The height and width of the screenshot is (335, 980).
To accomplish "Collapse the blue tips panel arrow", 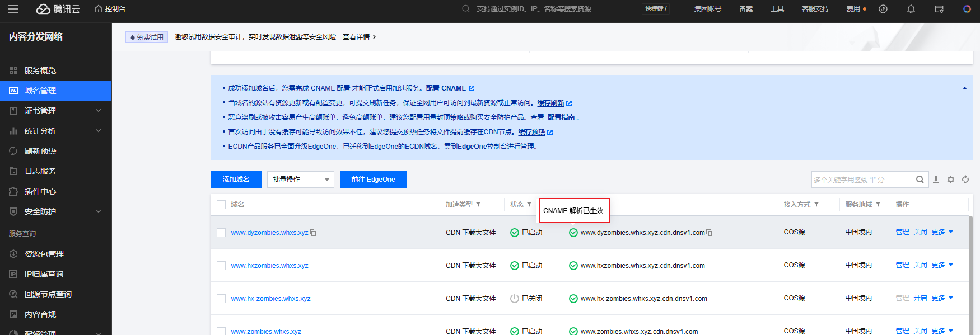I will tap(965, 88).
